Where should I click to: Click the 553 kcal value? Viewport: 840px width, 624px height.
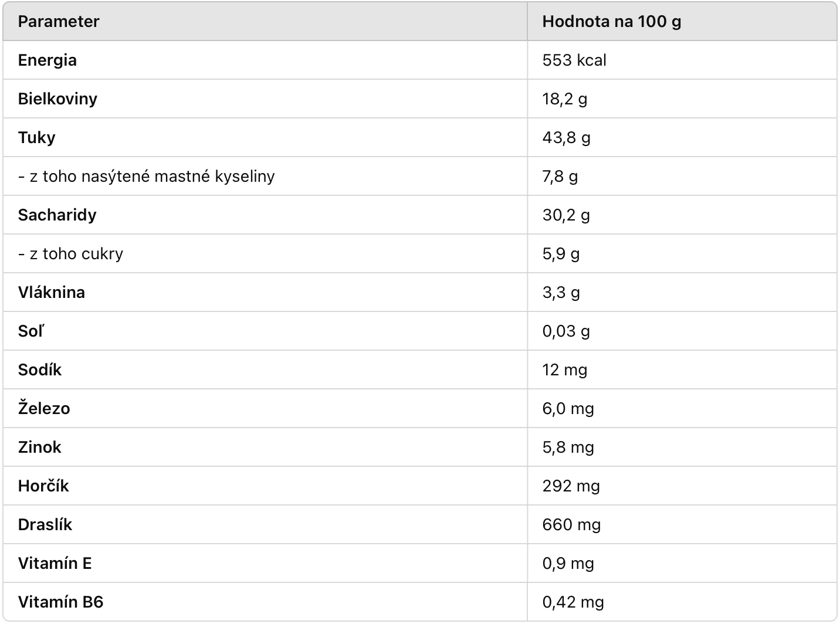coord(574,60)
